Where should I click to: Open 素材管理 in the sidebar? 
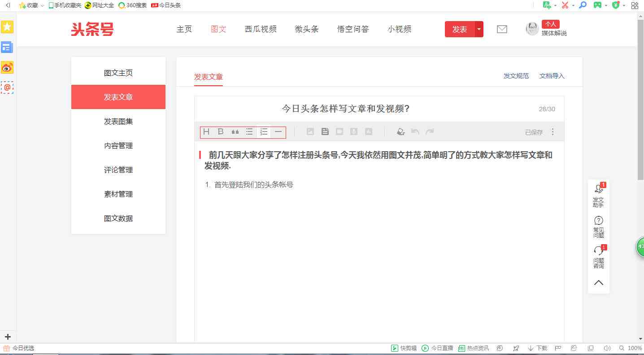point(118,194)
